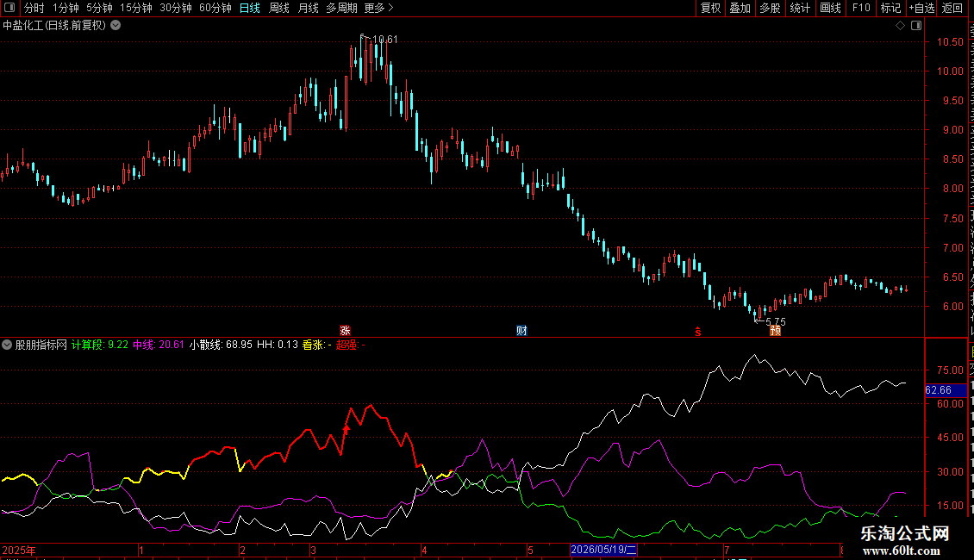Toggle the left sidebar panel icon
974x560 pixels.
9,8
